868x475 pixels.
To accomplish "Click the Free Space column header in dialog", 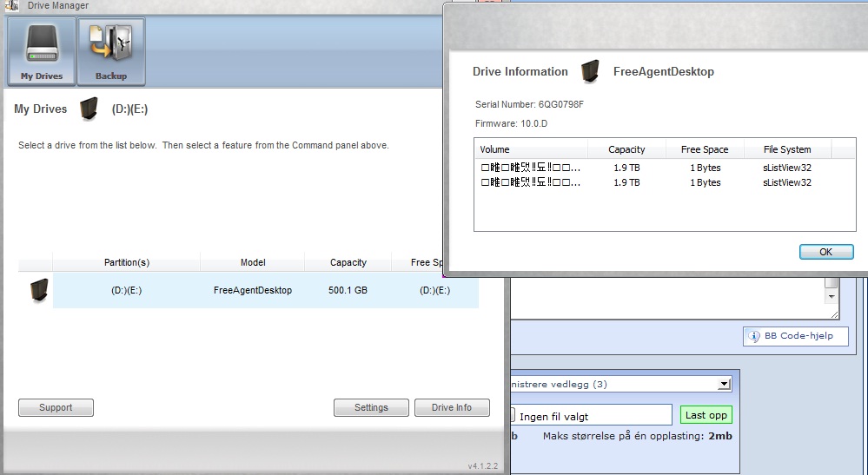I will (704, 149).
